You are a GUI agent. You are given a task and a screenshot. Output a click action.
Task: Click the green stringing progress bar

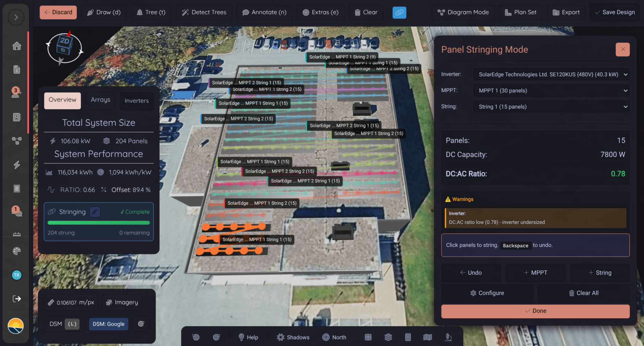coord(99,223)
